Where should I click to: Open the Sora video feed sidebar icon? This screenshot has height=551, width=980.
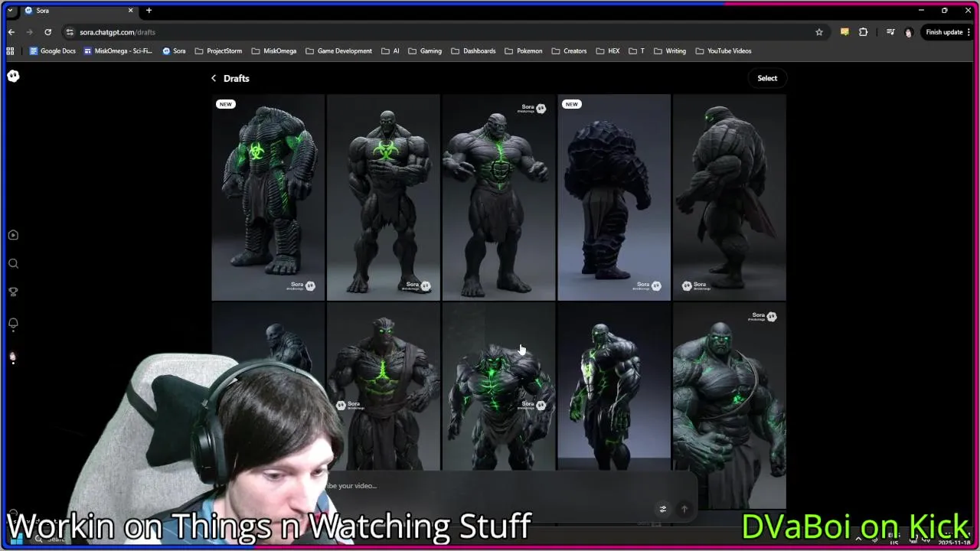click(x=13, y=235)
